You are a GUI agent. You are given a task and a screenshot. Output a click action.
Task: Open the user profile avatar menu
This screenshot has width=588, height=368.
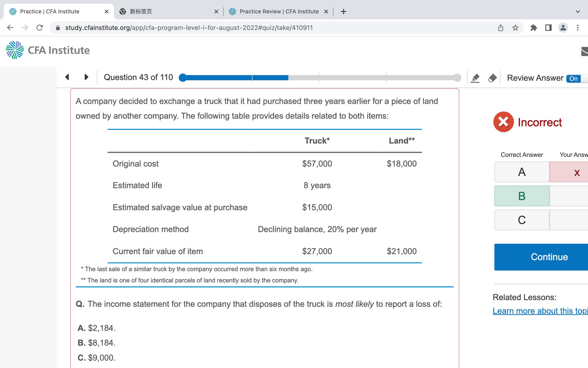563,28
